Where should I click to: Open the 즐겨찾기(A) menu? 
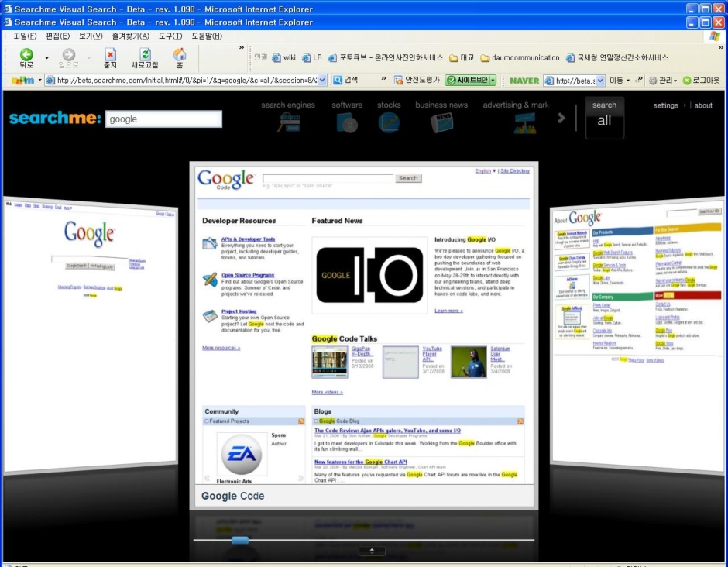coord(130,36)
